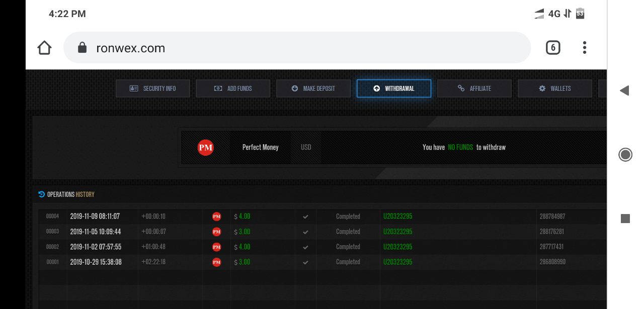Screen dimensions: 644x309
Task: Open the Make Deposit tab
Action: [313, 88]
